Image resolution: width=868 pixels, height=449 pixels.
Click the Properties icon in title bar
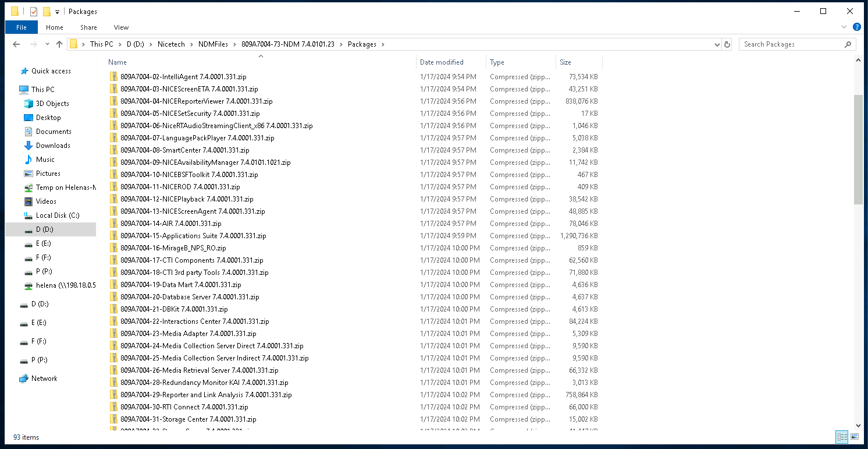[34, 12]
